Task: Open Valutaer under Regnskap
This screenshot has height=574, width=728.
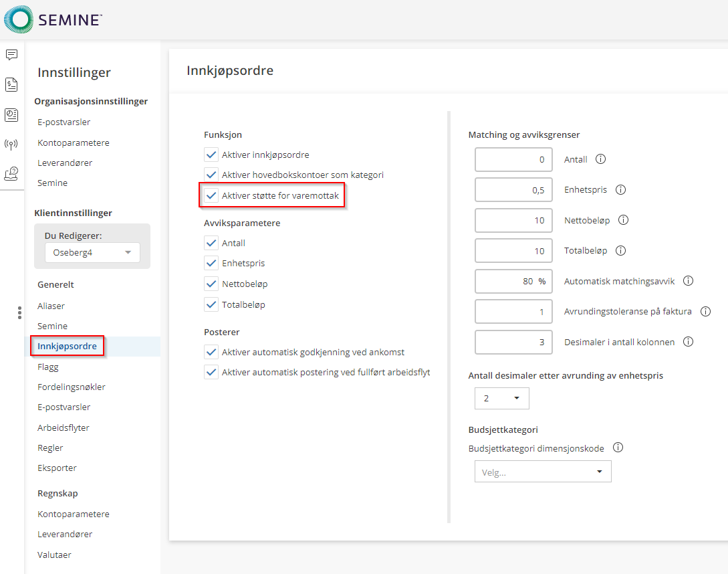Action: pos(54,555)
